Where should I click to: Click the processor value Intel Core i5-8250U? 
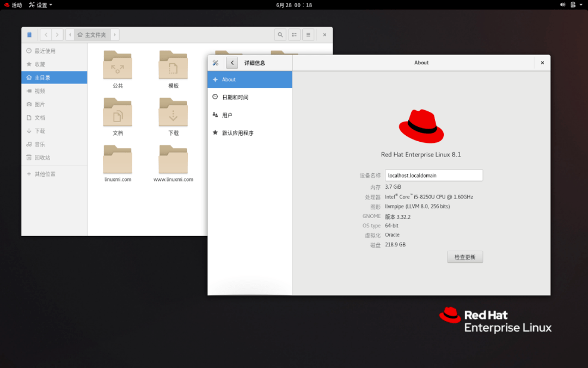[429, 197]
